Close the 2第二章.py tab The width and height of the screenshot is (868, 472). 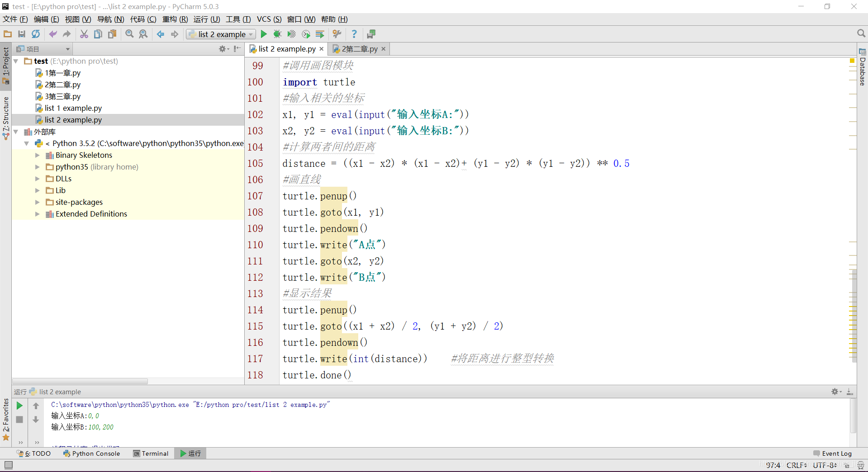point(384,49)
